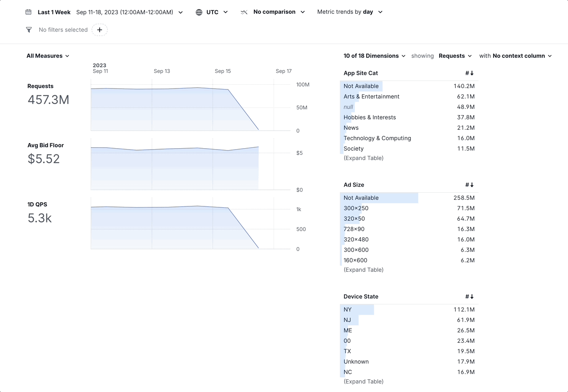
Task: Open the No comparison dropdown
Action: coord(275,11)
